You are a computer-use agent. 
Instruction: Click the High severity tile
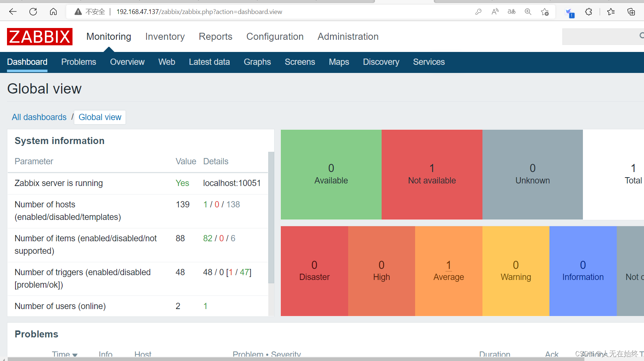point(382,271)
